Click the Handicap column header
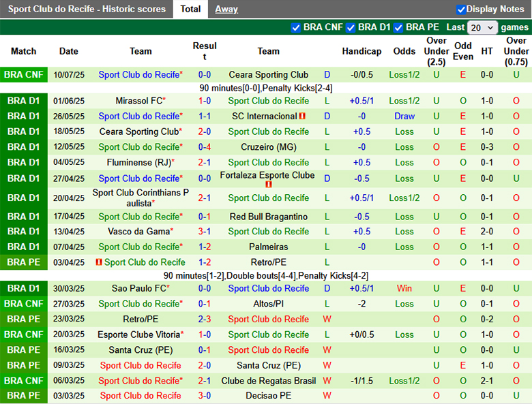The width and height of the screenshot is (532, 404). click(361, 51)
